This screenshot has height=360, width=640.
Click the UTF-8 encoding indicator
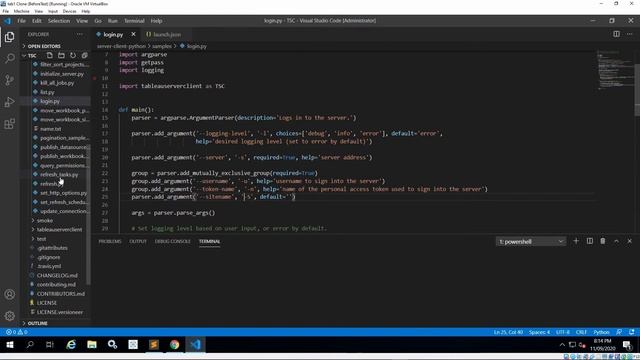562,332
